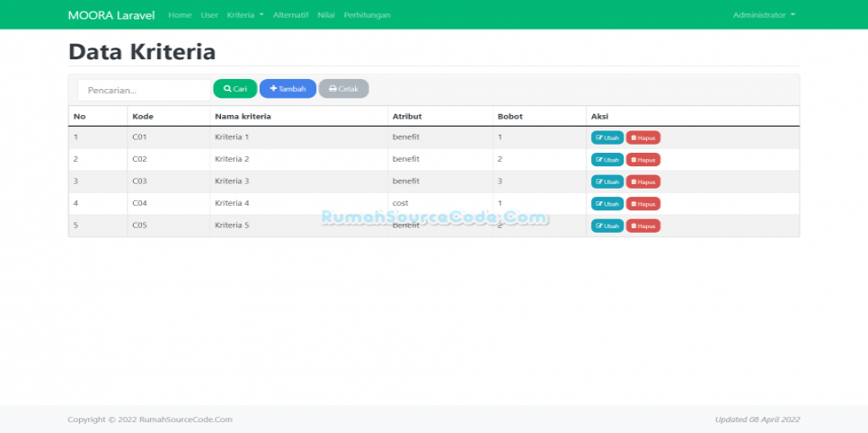Open the Alternatif menu item
The width and height of the screenshot is (868, 433).
(290, 15)
